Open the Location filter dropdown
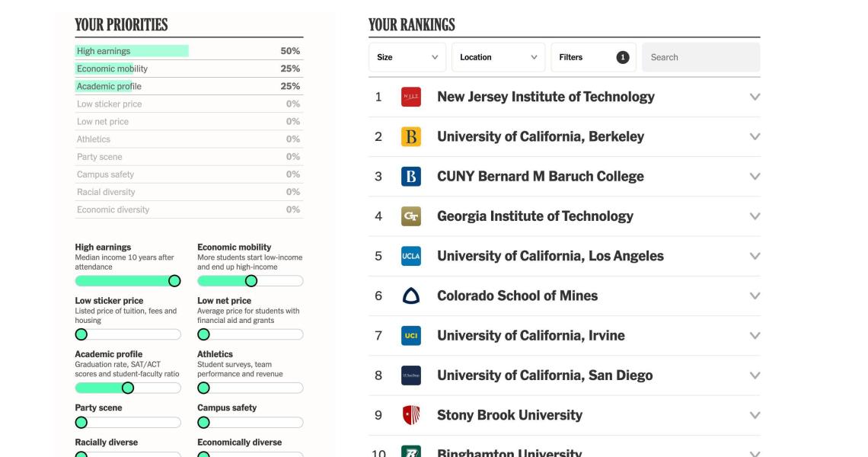Screen dimensions: 868x457 pos(498,57)
